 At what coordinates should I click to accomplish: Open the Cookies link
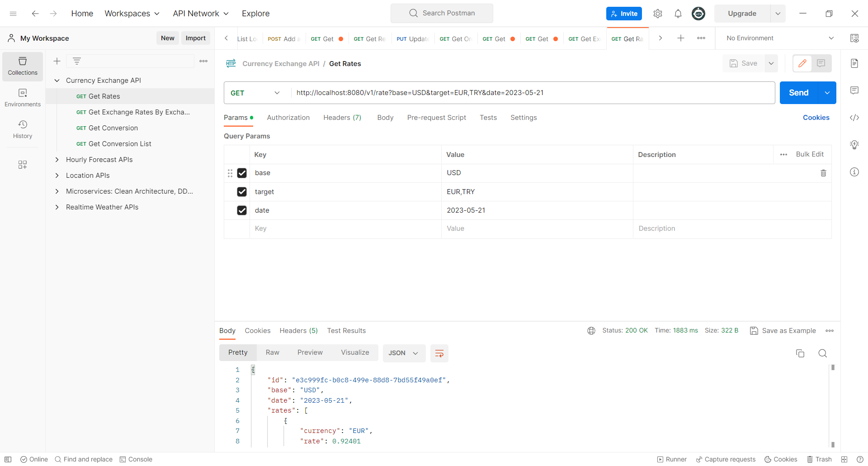(x=816, y=118)
